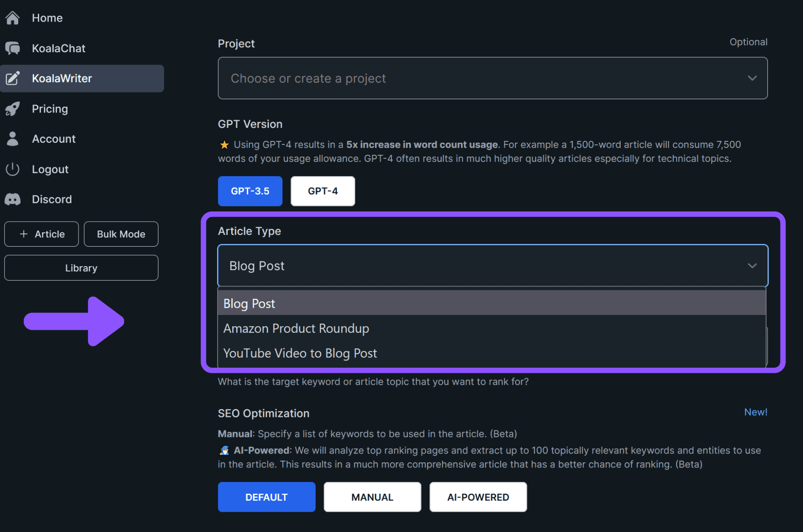Click the New! link next to SEO Optimization
803x532 pixels.
755,412
